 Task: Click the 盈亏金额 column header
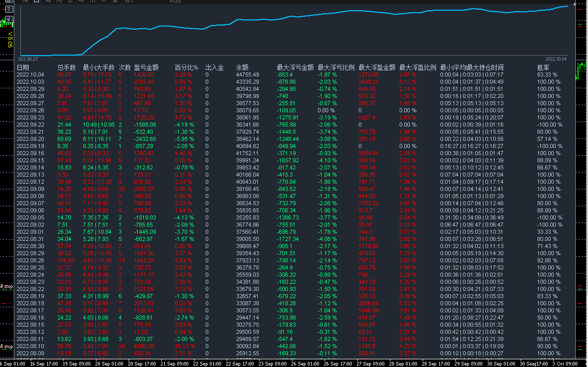pyautogui.click(x=146, y=67)
